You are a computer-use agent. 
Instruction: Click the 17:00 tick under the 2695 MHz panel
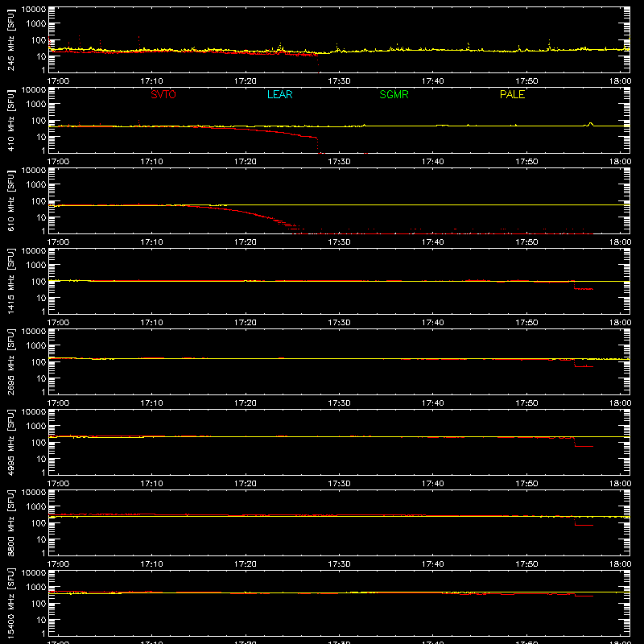point(58,403)
